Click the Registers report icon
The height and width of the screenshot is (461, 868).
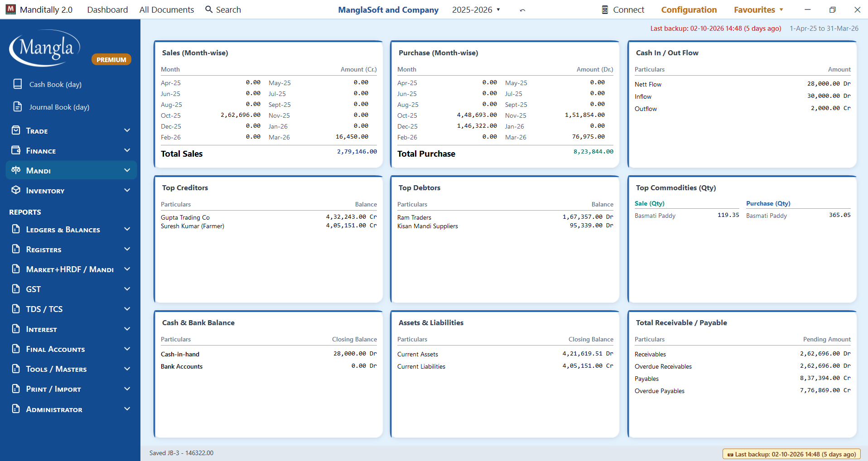(16, 249)
